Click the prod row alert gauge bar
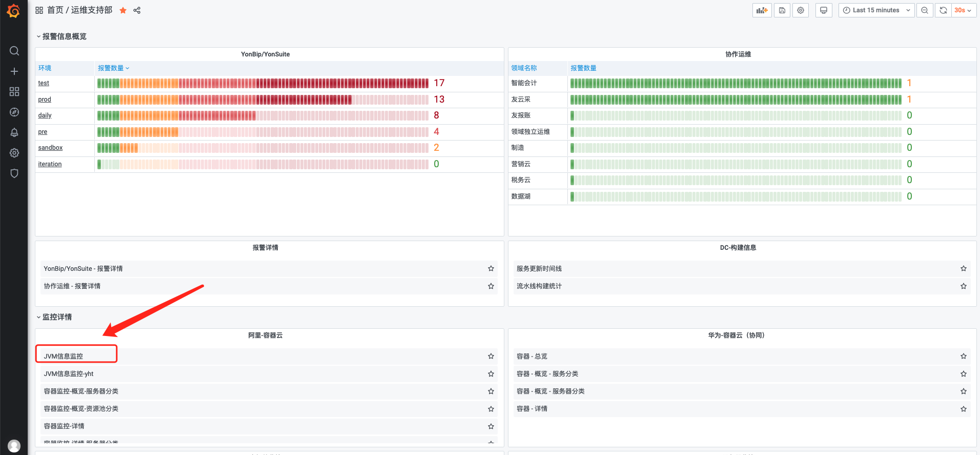The image size is (980, 455). (x=263, y=100)
